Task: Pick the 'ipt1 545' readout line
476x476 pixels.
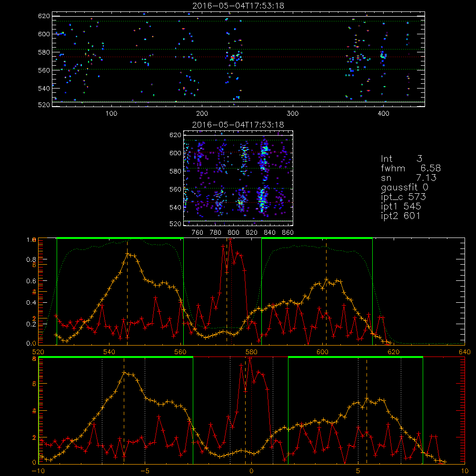Action: [401, 207]
